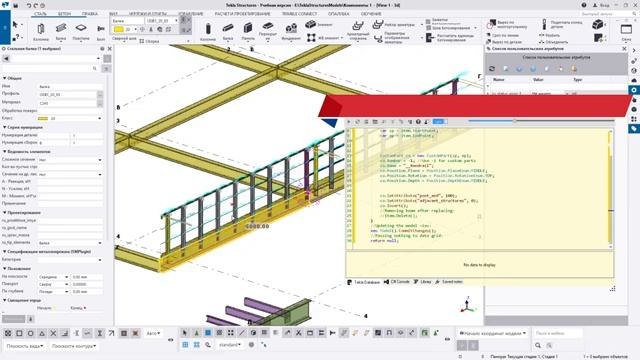This screenshot has width=640, height=360.
Task: Click the Cut by polygon icon
Action: click(x=491, y=24)
